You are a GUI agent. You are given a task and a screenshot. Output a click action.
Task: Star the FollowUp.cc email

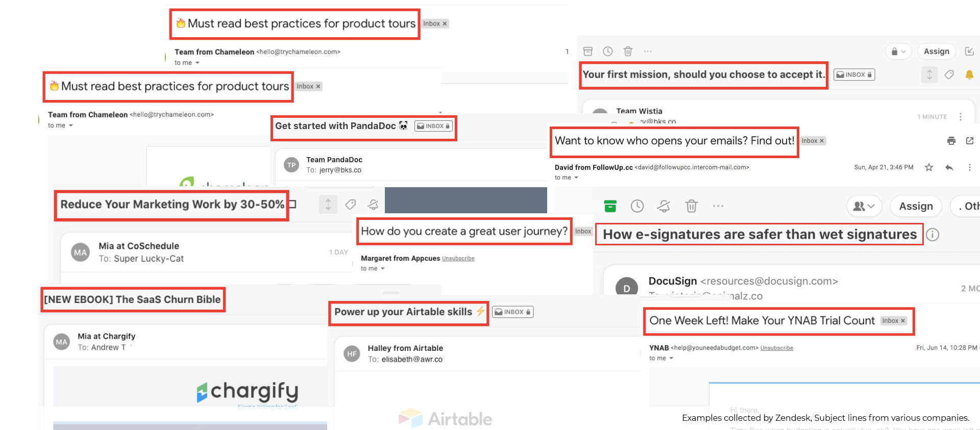[x=929, y=167]
